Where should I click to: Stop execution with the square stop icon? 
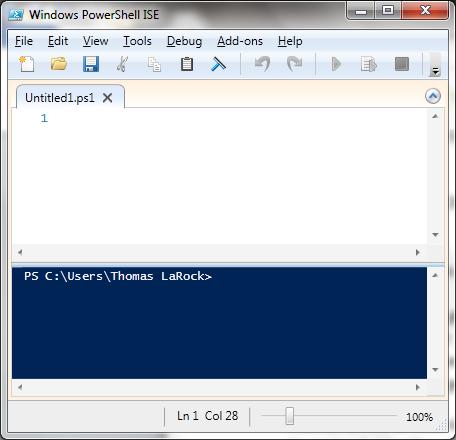[x=402, y=64]
